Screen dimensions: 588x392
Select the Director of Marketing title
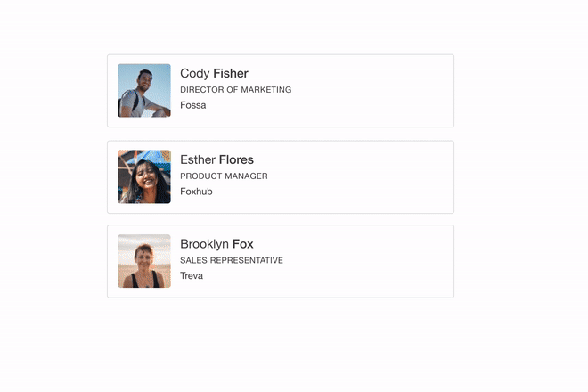click(x=236, y=90)
